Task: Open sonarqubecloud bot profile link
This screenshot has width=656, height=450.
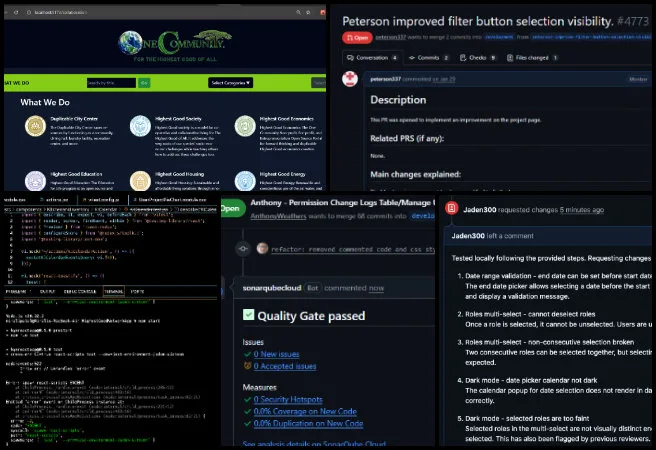Action: coord(272,288)
